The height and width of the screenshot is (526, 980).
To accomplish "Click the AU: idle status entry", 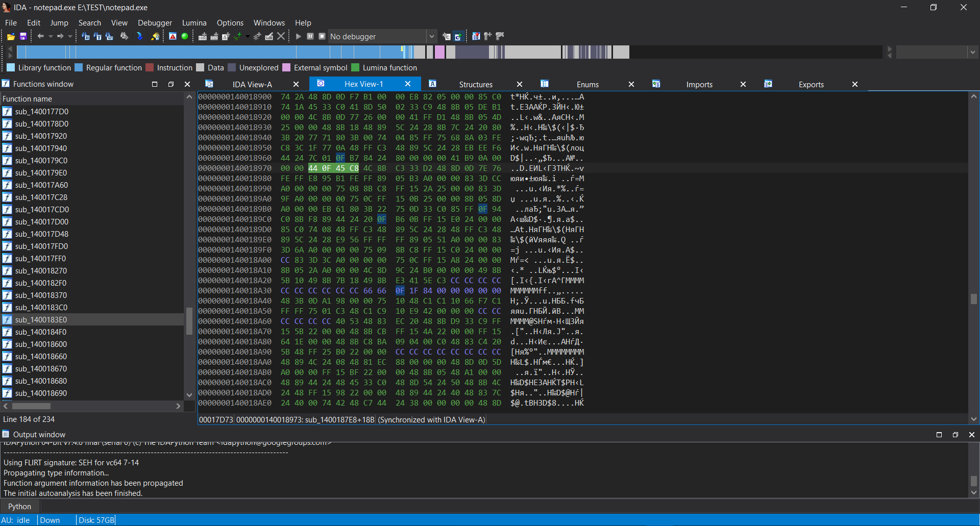I will (x=16, y=520).
